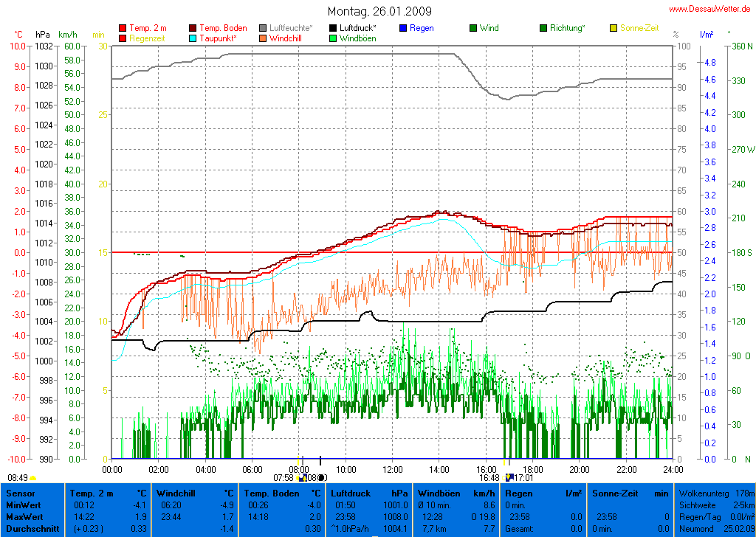The height and width of the screenshot is (537, 756).
Task: Click the gray Luftfeuchte legend swatch
Action: 263,28
